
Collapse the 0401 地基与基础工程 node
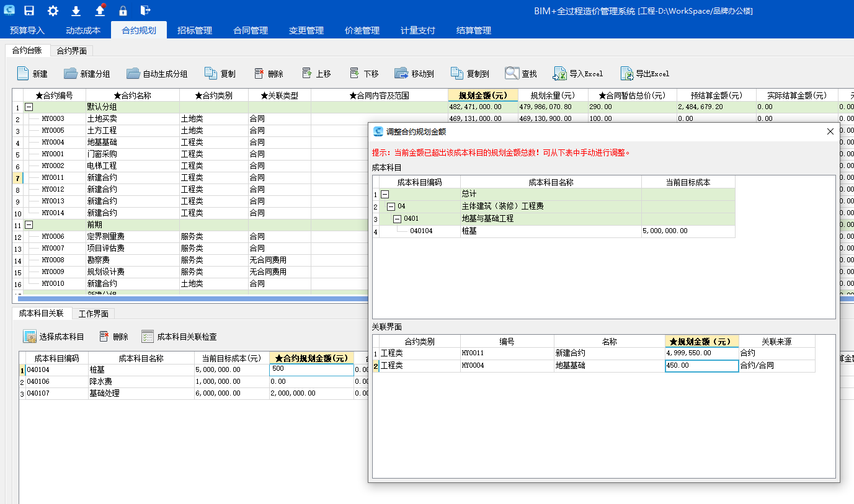pyautogui.click(x=397, y=219)
